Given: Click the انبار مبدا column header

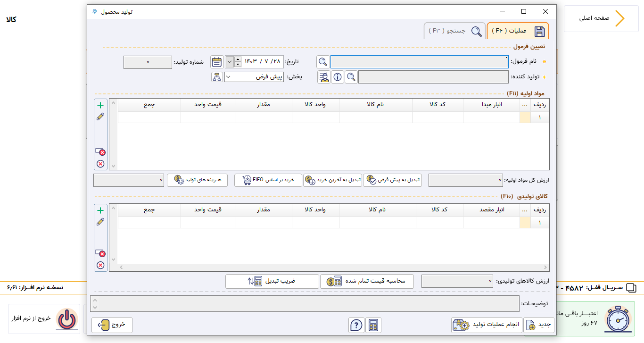Looking at the screenshot, I should coord(492,105).
